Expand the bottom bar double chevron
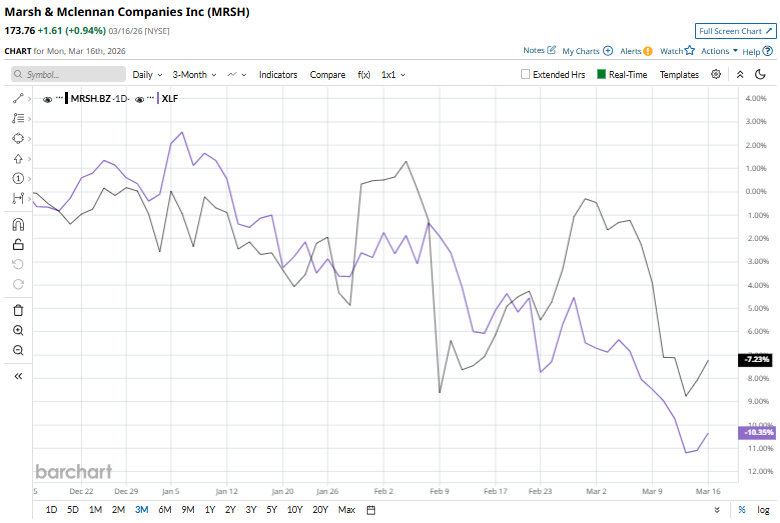The height and width of the screenshot is (523, 780). point(717,510)
